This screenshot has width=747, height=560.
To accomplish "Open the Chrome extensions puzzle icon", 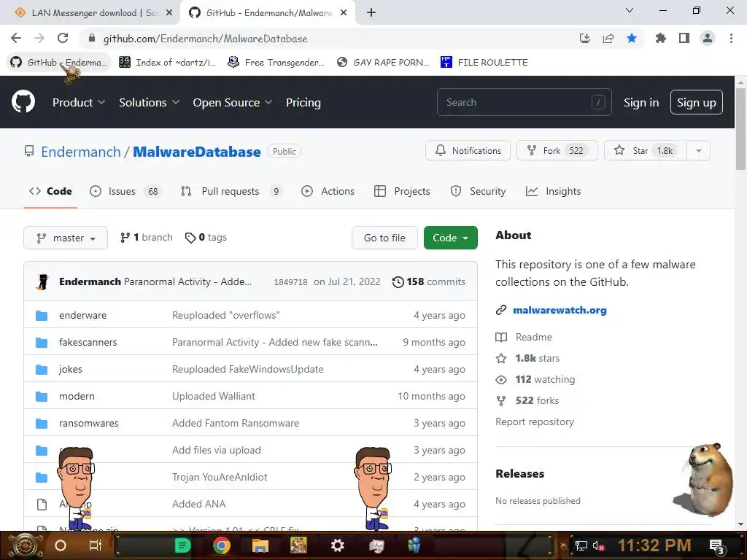I will click(x=660, y=38).
